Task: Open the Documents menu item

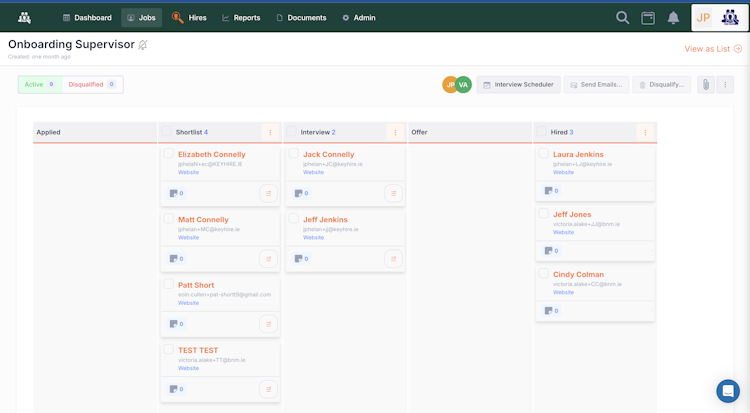Action: coord(301,18)
